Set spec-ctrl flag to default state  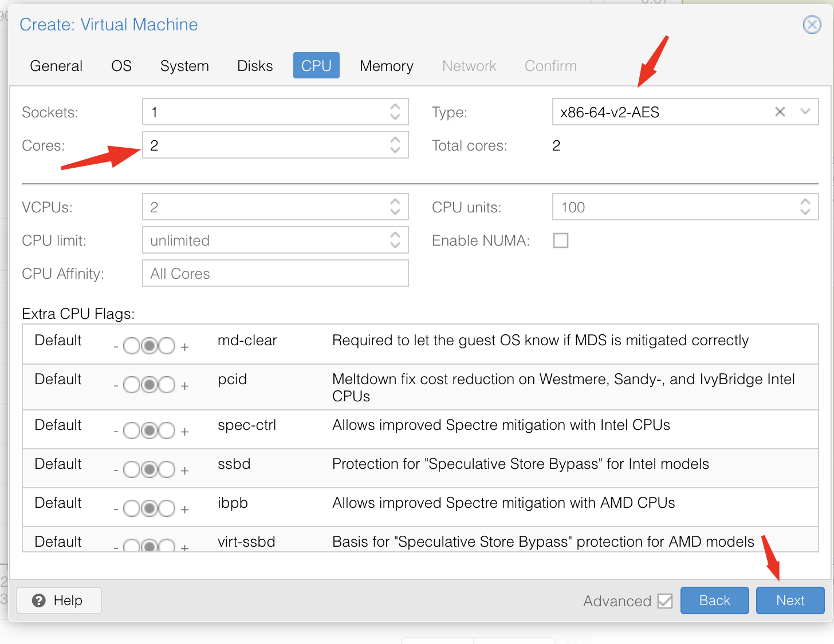click(150, 430)
